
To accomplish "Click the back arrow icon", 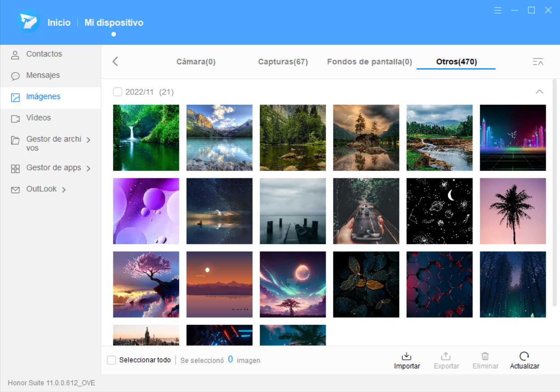I will point(115,61).
